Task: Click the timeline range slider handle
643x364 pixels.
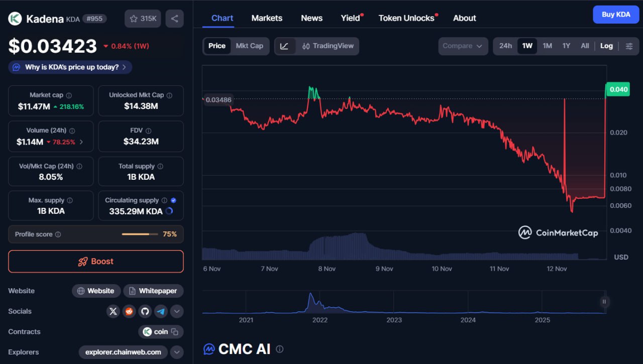Action: point(604,302)
